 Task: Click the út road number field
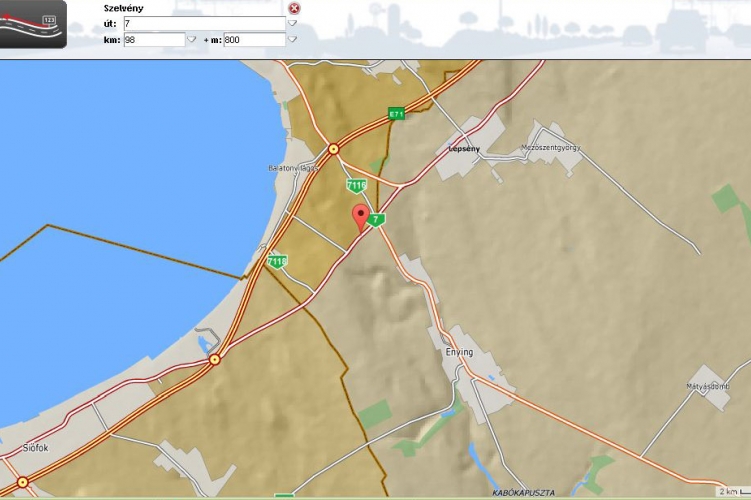click(x=204, y=23)
